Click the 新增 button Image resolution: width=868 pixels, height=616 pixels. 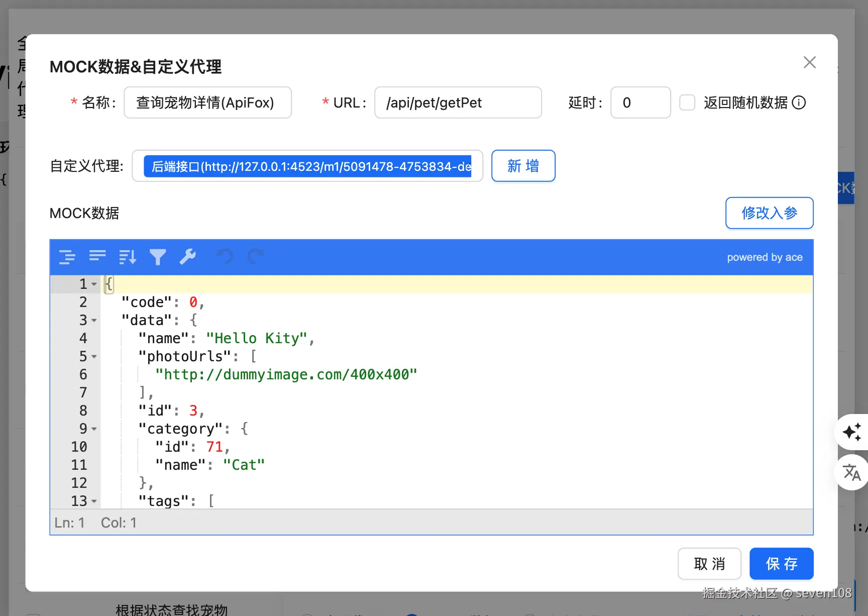click(523, 166)
